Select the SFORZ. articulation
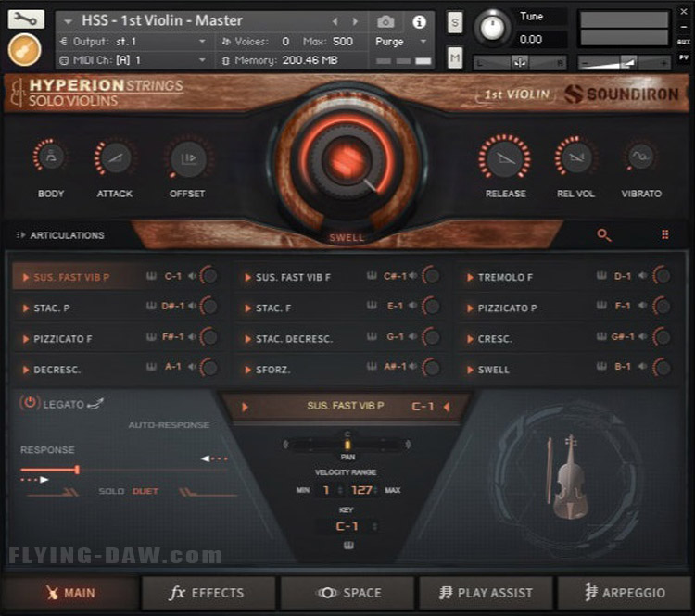 click(x=273, y=370)
